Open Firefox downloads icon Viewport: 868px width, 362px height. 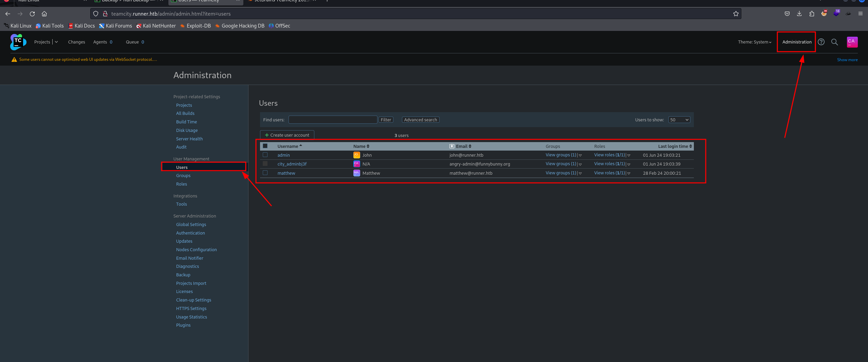coord(799,14)
